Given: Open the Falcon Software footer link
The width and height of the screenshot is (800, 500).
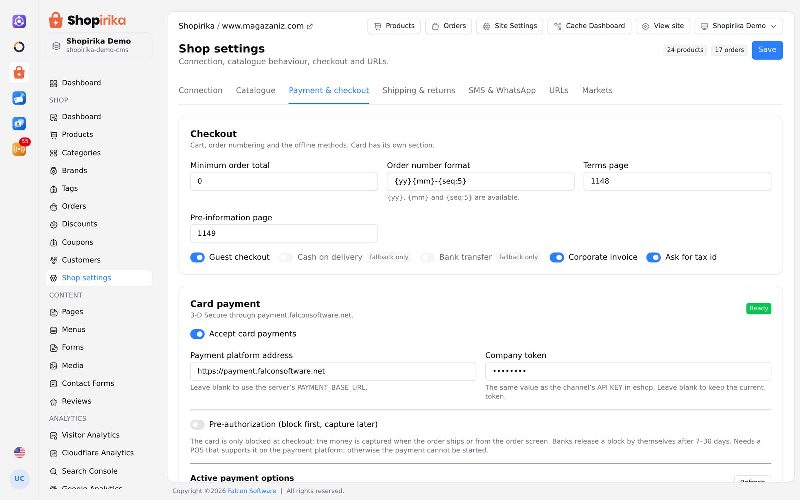Looking at the screenshot, I should tap(252, 491).
